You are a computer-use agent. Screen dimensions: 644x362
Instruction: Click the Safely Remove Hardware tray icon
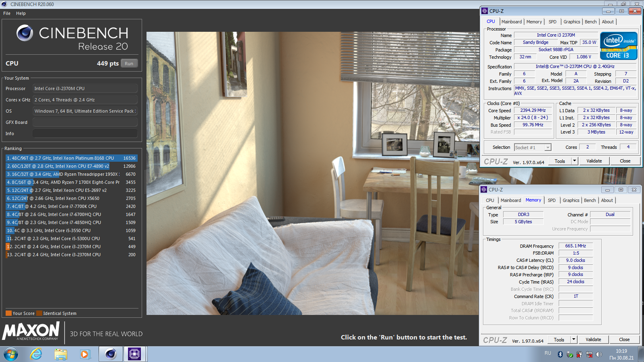pyautogui.click(x=570, y=354)
